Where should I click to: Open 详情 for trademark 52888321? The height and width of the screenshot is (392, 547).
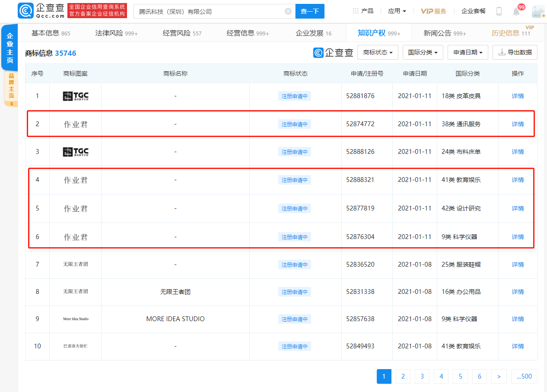pyautogui.click(x=518, y=180)
